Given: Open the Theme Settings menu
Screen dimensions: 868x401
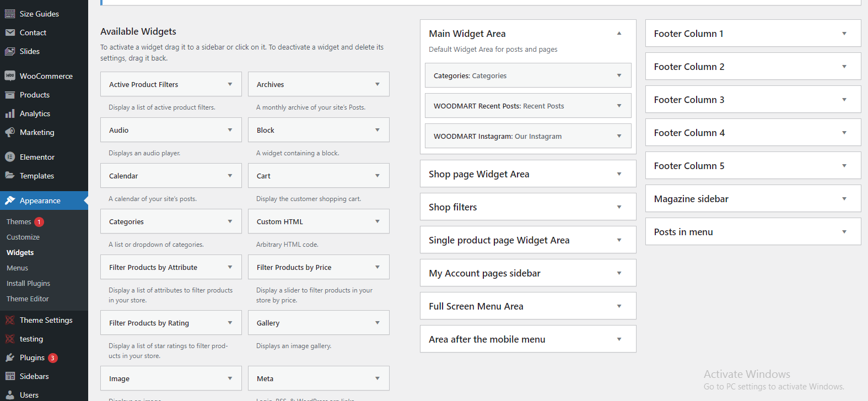Looking at the screenshot, I should [x=46, y=320].
